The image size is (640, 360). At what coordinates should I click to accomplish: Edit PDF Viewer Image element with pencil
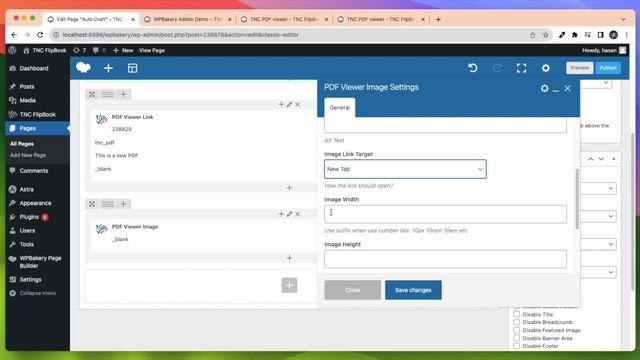click(289, 214)
